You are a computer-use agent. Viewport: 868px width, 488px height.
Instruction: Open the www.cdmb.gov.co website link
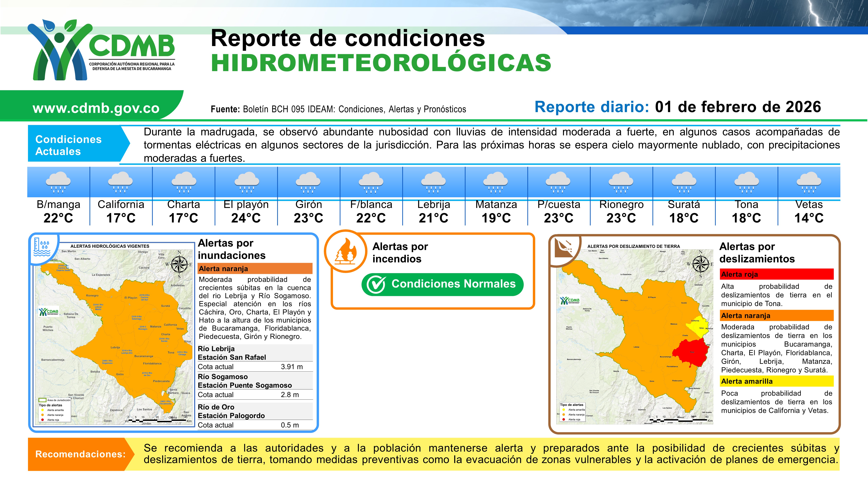click(x=96, y=108)
